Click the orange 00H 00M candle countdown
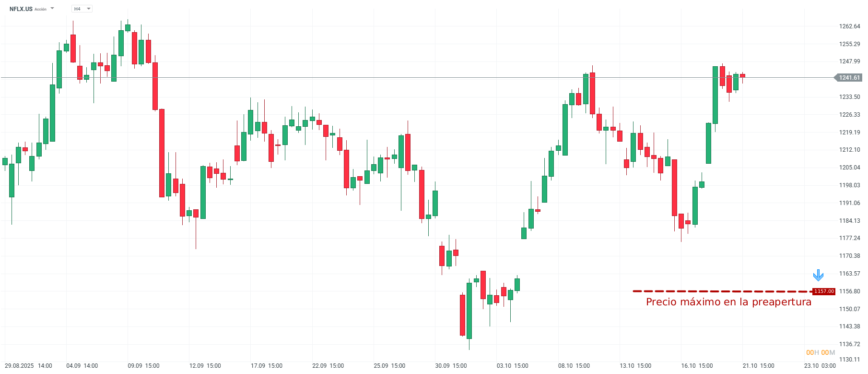The image size is (868, 374). (x=821, y=352)
